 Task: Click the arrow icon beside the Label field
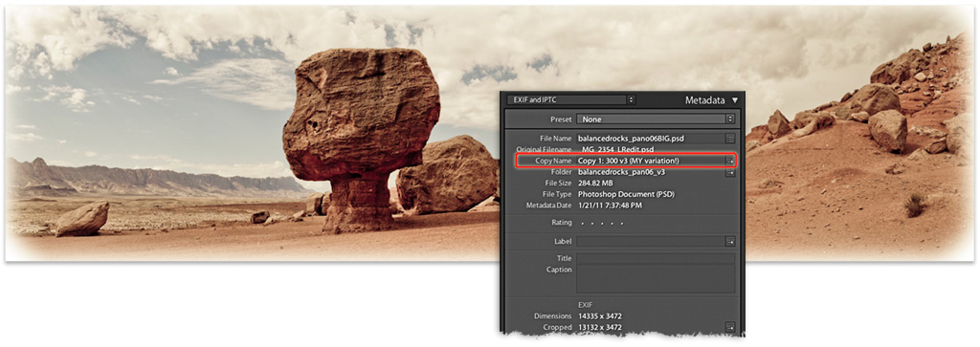[x=730, y=242]
